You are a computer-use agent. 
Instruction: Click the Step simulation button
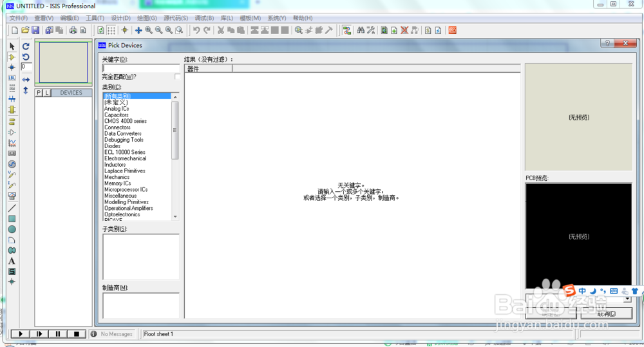[39, 334]
